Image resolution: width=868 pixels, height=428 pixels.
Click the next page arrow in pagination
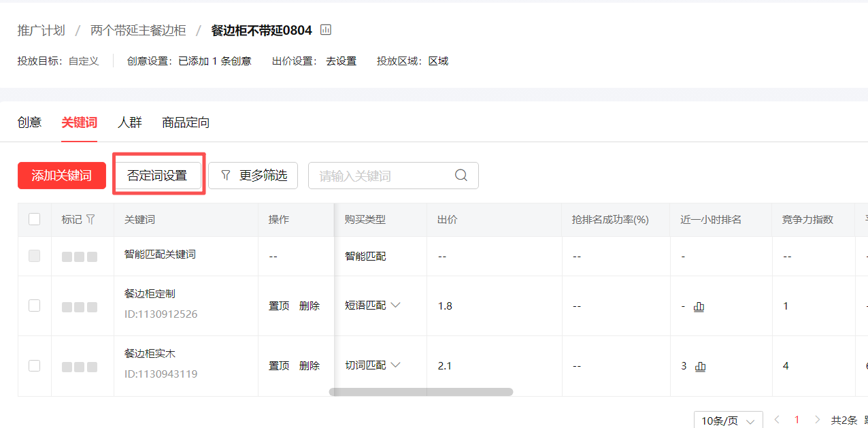click(x=817, y=420)
